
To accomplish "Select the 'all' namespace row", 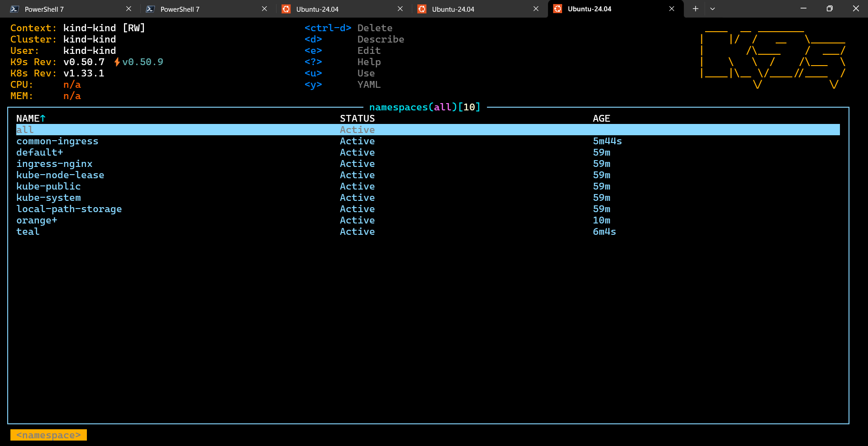I will (428, 130).
